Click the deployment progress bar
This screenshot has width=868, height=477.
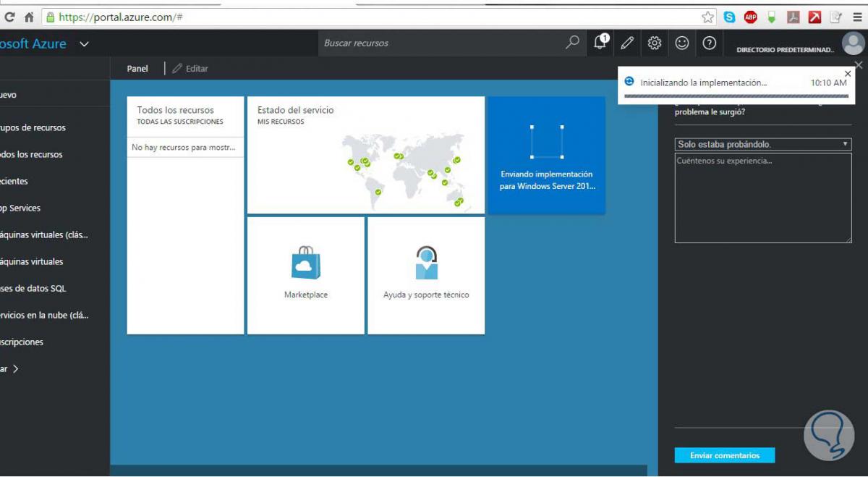click(x=736, y=96)
